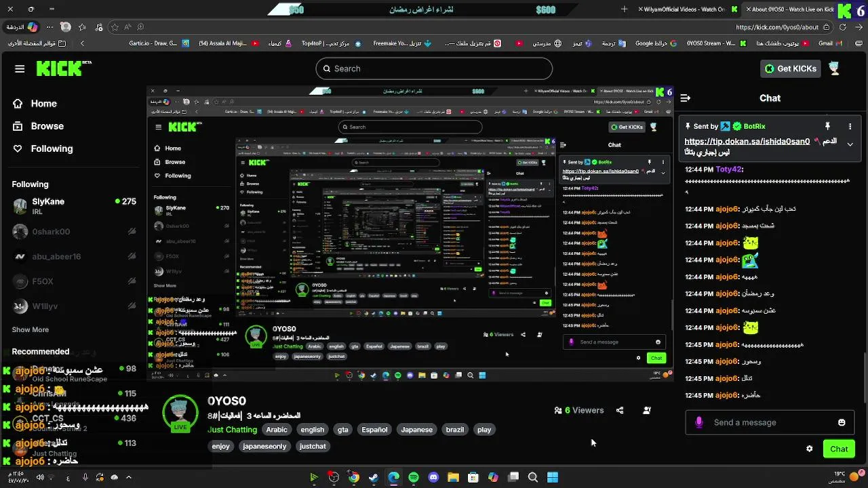Click share icon beside 6 Viewers
This screenshot has width=868, height=488.
pos(619,410)
